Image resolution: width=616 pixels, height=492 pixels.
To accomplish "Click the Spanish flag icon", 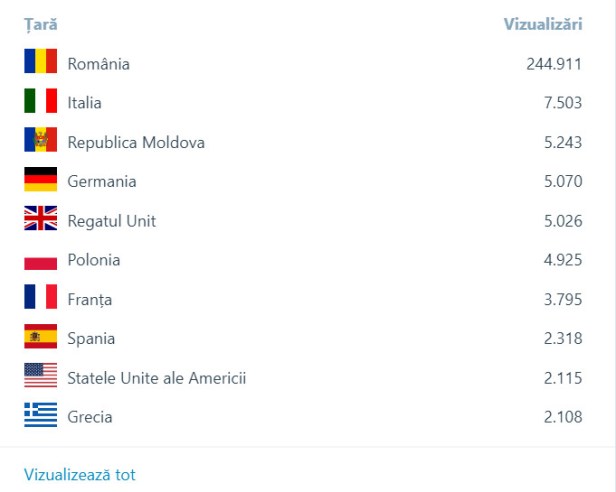I will [40, 338].
